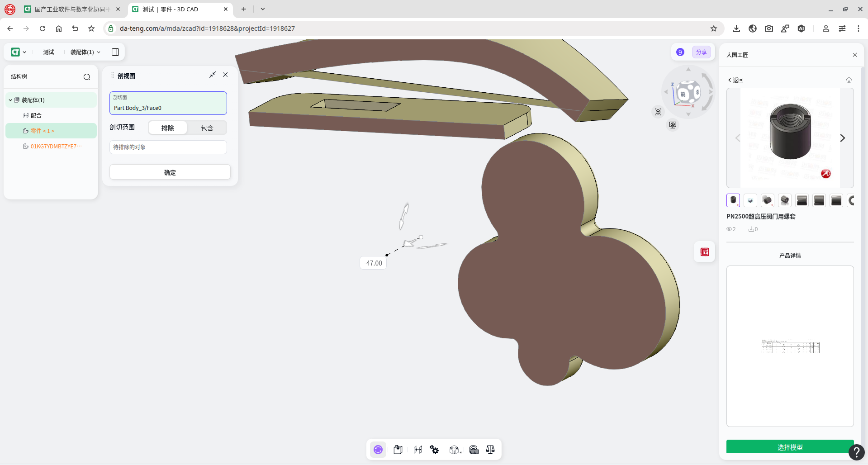Switch to the 测试 | 零件 - 3D CAD tab
Viewport: 868px width, 465px height.
(180, 9)
